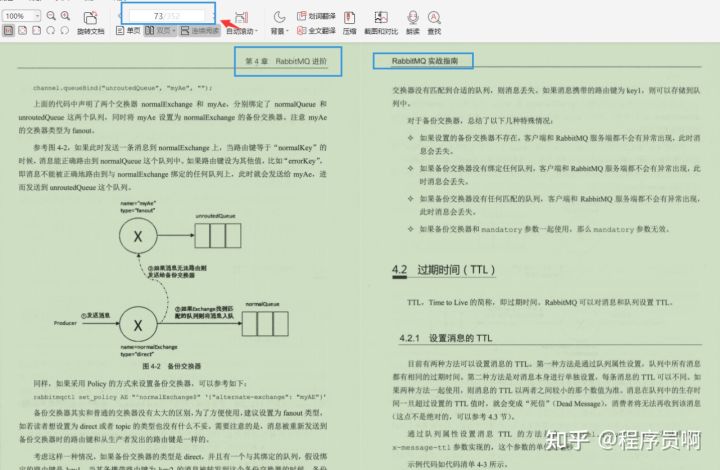Image resolution: width=720 pixels, height=470 pixels.
Task: Click the rabbitmqctl set_policy code line
Action: point(180,397)
